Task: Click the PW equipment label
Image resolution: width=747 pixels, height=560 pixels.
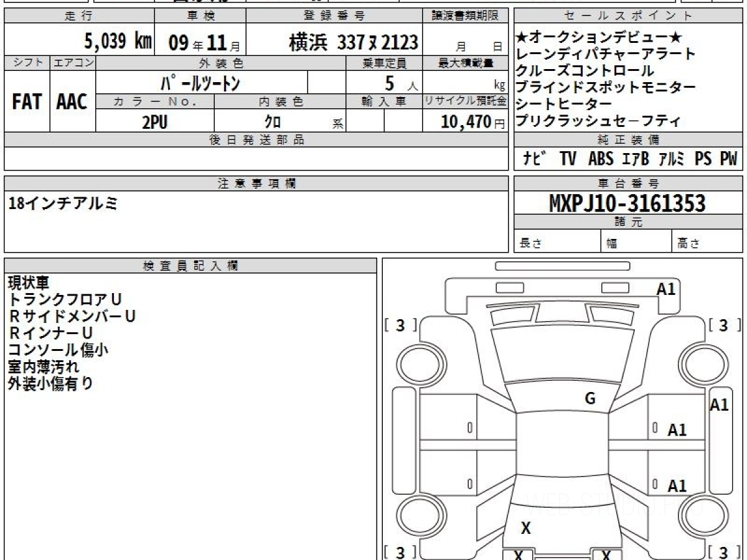Action: point(728,159)
